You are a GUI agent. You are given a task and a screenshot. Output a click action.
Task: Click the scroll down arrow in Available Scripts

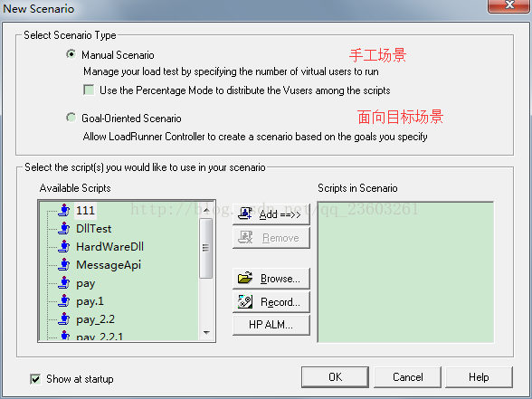[x=206, y=333]
